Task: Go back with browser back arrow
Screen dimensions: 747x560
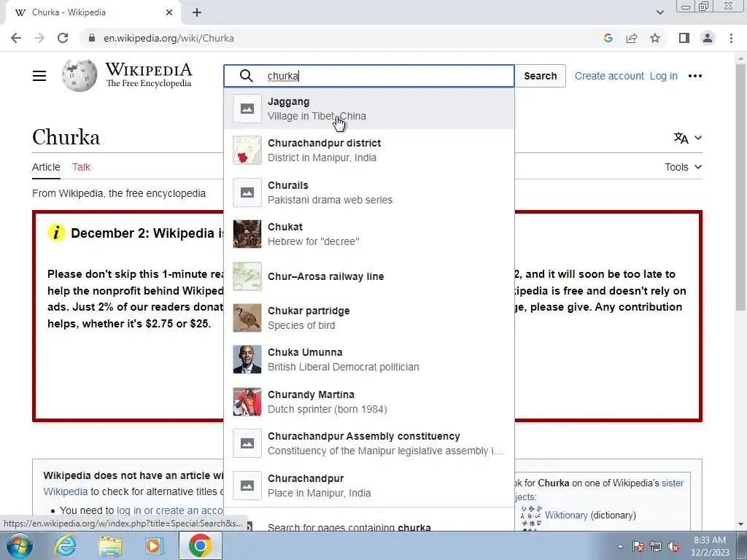Action: coord(16,38)
